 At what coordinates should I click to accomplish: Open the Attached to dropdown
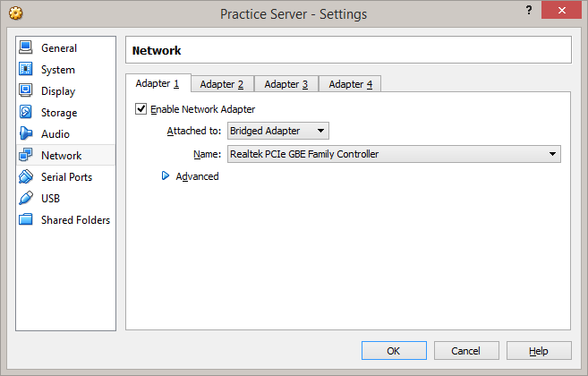277,132
